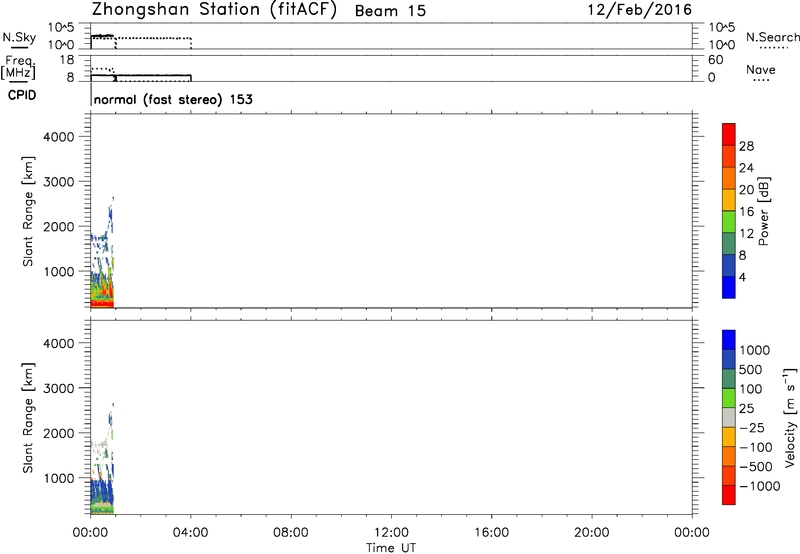800x554 pixels.
Task: Pick the red bottom segment of Velocity colorbar
Action: (x=729, y=495)
